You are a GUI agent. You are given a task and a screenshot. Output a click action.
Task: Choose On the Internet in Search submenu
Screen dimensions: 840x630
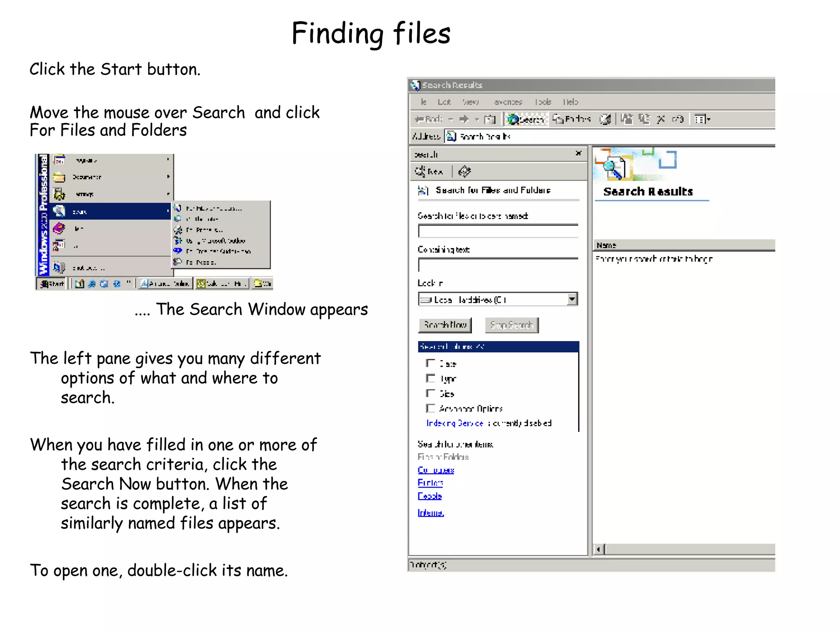pyautogui.click(x=221, y=219)
